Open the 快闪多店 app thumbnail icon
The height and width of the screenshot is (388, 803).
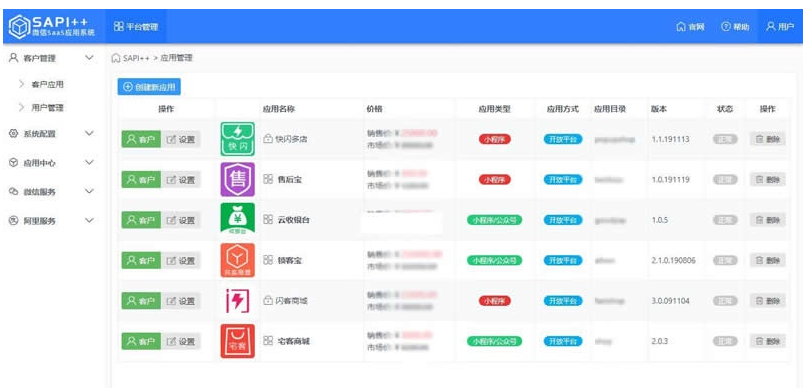coord(237,139)
